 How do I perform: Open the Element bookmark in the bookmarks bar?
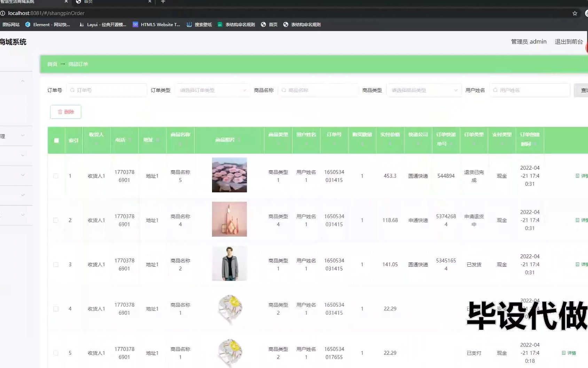(48, 24)
